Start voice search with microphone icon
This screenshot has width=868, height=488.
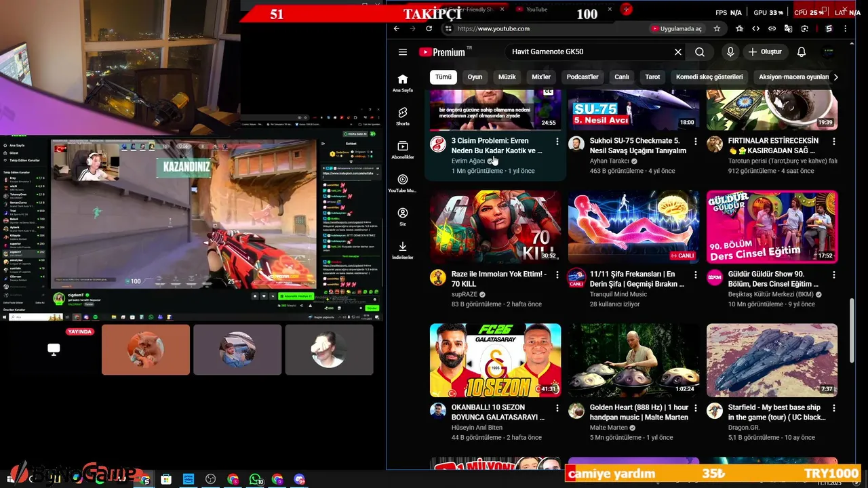730,52
